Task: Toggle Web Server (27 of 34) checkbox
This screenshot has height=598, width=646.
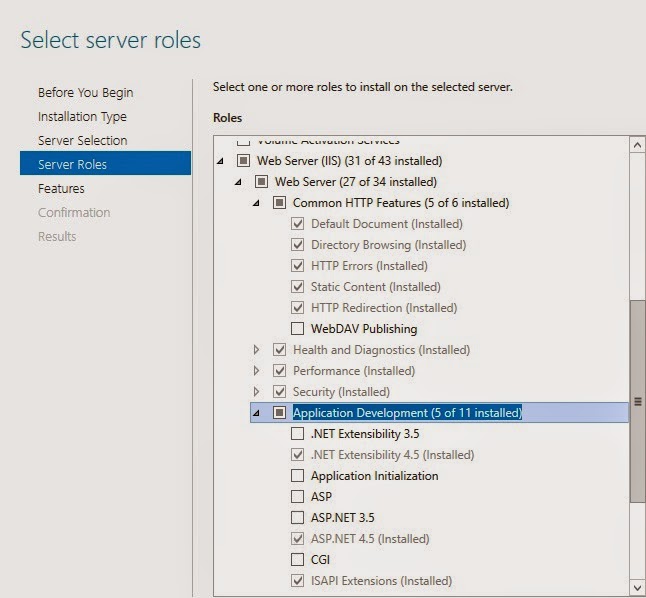Action: (x=262, y=182)
